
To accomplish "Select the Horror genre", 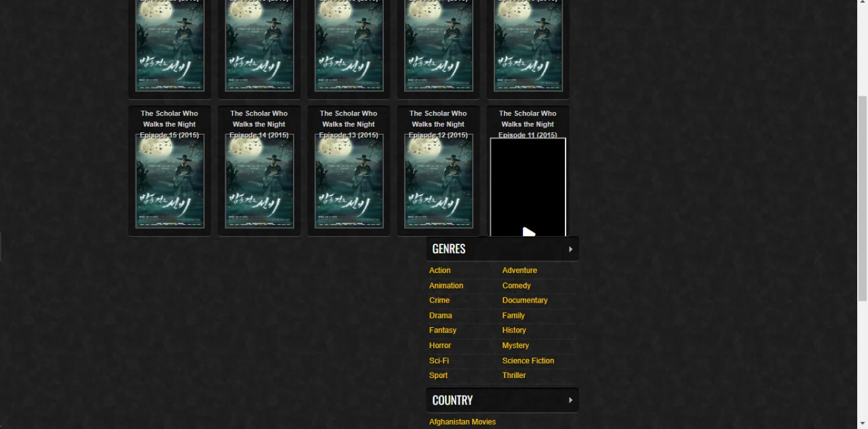I will point(440,346).
